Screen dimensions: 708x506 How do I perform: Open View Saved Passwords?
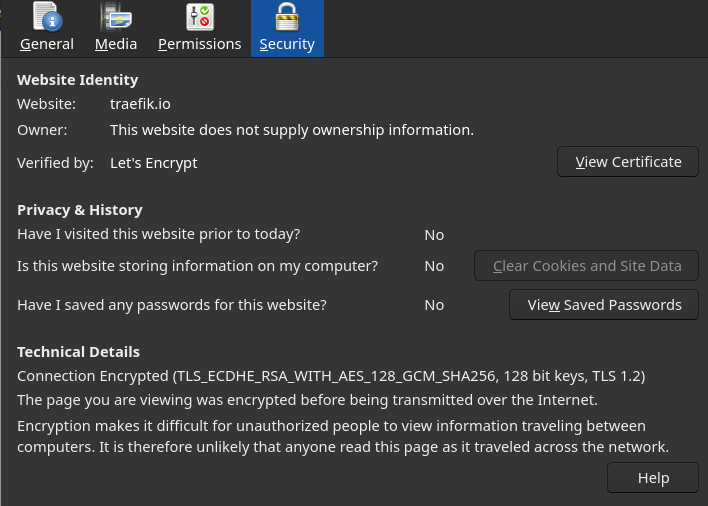pos(604,305)
